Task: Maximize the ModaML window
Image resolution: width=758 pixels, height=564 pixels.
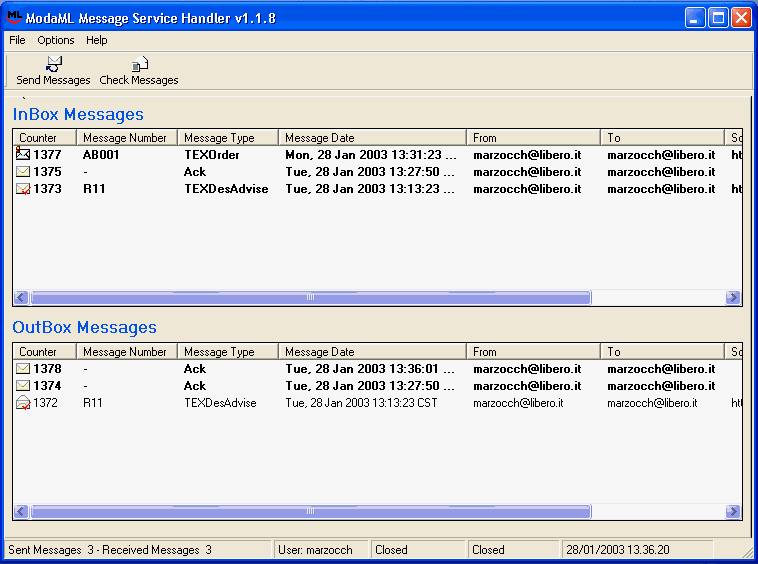Action: point(718,18)
